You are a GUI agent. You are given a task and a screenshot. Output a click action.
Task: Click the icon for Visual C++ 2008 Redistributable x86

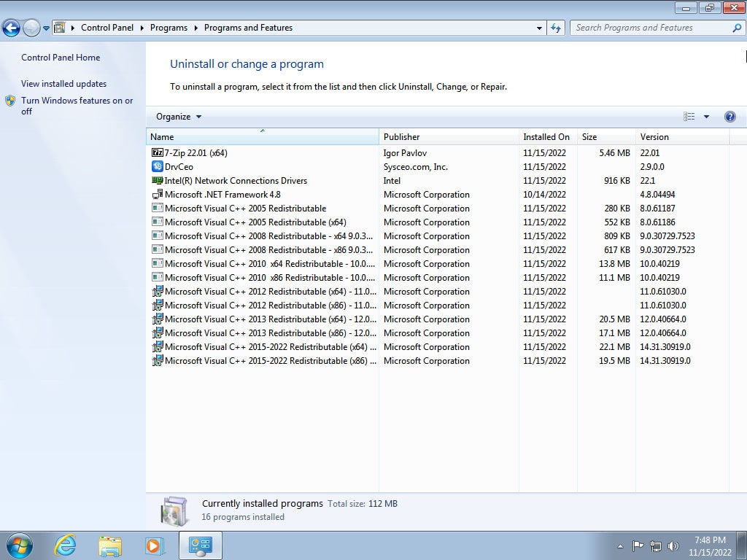pos(158,249)
